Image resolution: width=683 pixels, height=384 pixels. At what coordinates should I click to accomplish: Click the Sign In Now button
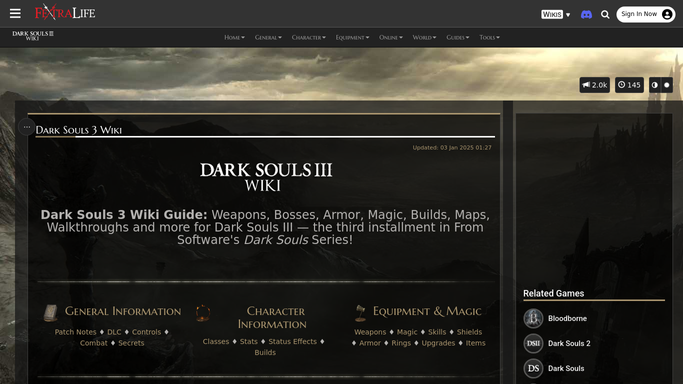pos(646,14)
